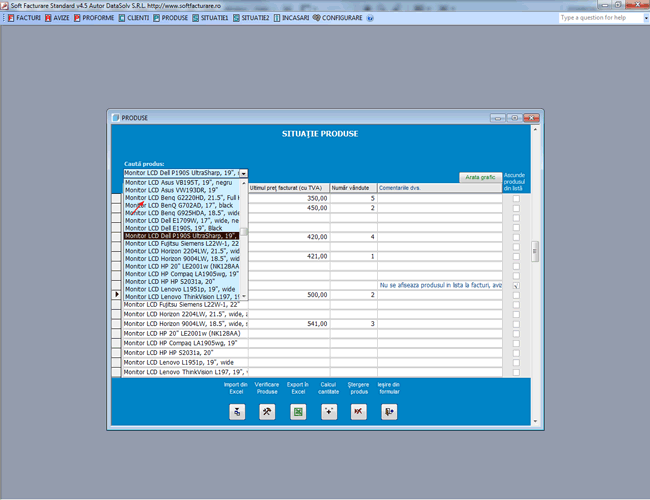Collapse the Caută produs combo box arrow
Screen dimensions: 650x500
(x=244, y=173)
